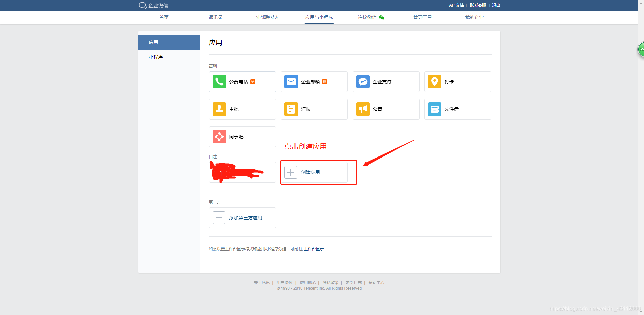
Task: Click the 打卡 app name text
Action: [449, 82]
